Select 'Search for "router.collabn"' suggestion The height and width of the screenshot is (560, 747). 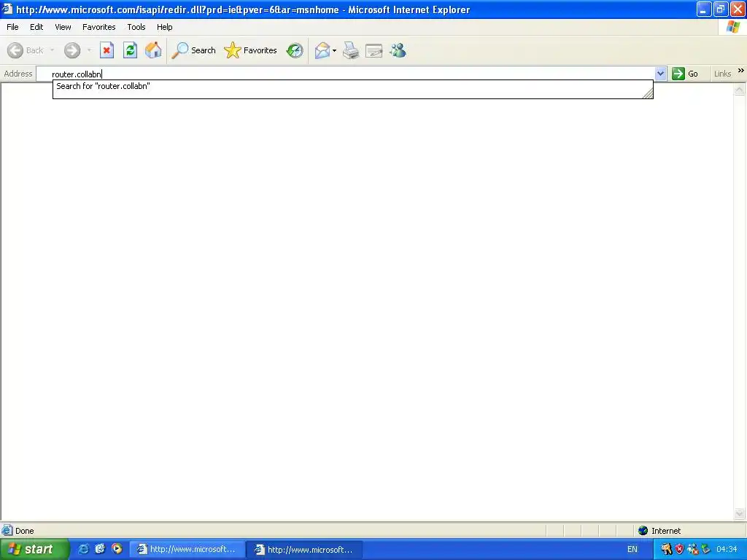(x=352, y=86)
